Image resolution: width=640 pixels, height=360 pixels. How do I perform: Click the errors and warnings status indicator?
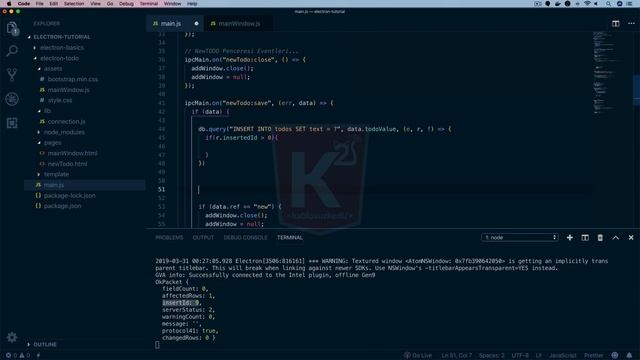[18, 356]
